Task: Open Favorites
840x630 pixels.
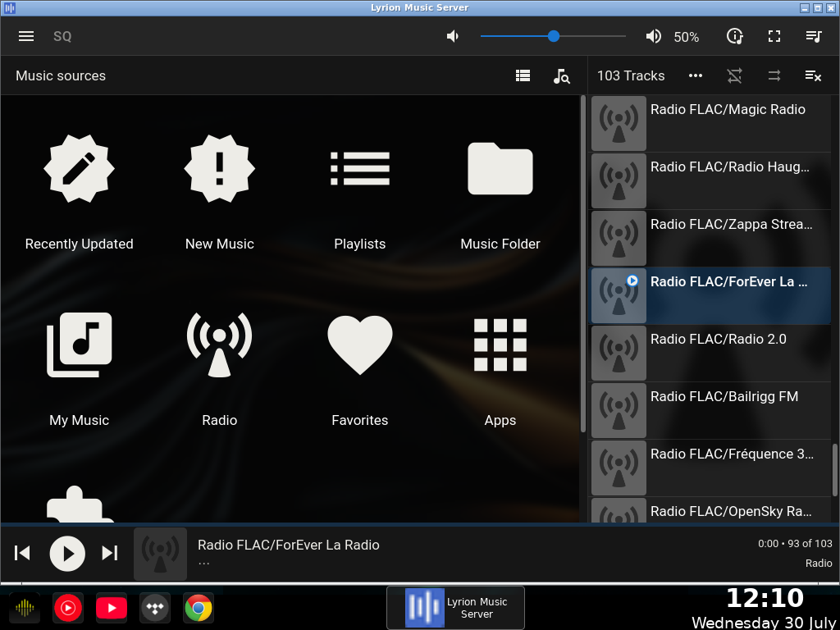Action: [x=360, y=370]
